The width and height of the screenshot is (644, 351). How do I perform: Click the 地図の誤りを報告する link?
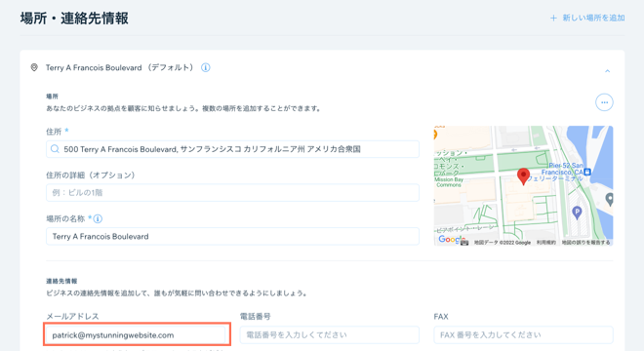click(x=585, y=243)
